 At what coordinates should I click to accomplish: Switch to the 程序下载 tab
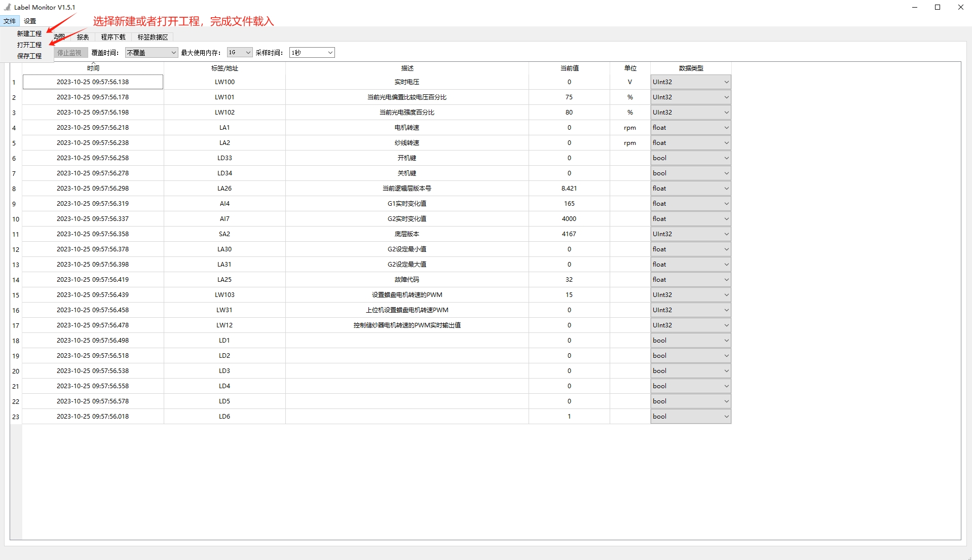click(113, 36)
